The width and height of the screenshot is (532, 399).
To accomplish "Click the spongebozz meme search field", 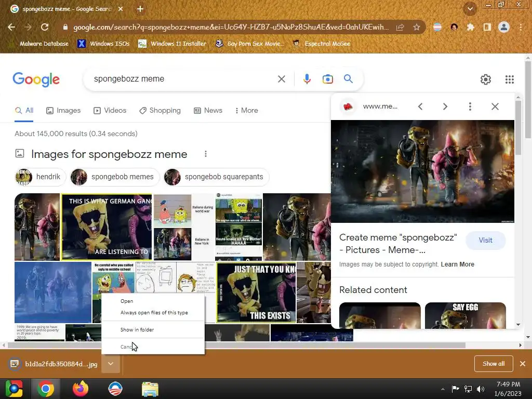I will point(183,79).
